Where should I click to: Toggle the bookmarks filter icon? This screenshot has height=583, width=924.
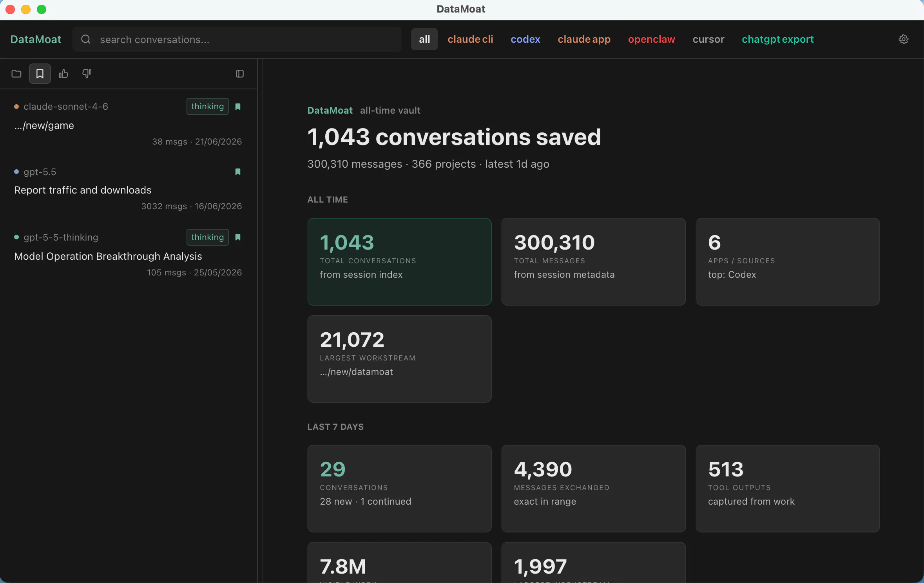coord(40,74)
